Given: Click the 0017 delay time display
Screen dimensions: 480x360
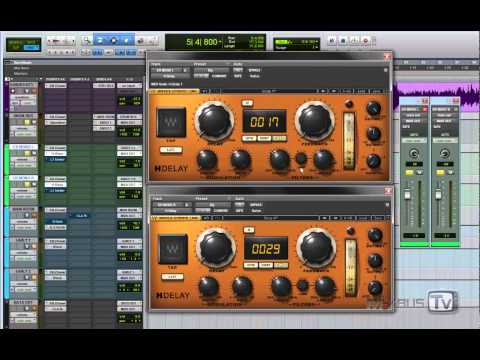Looking at the screenshot, I should 264,122.
